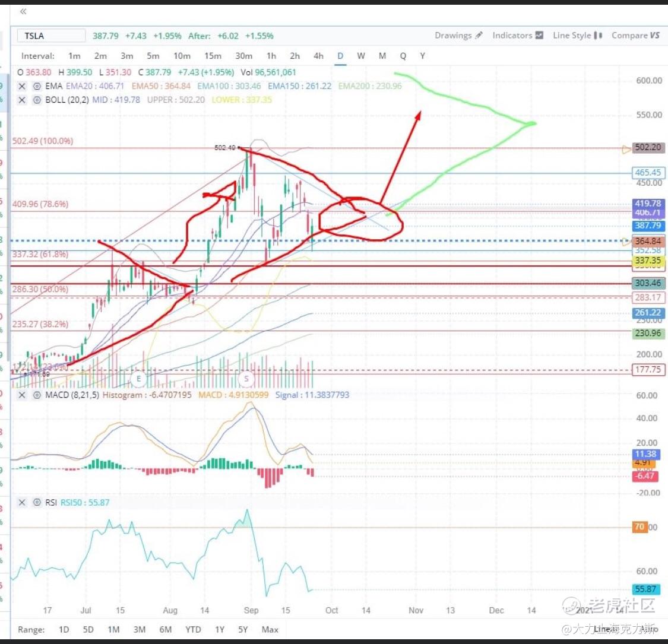
Task: Click the 387.79 current price label
Action: click(x=648, y=226)
